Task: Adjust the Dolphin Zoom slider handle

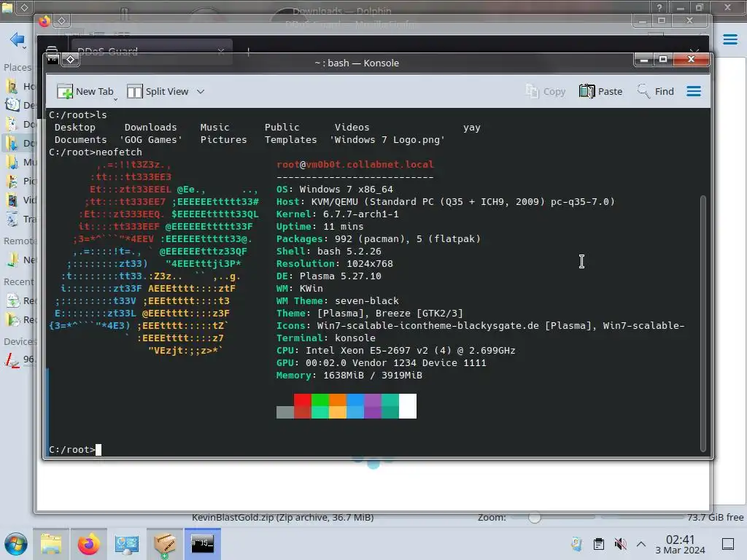Action: coord(535,518)
